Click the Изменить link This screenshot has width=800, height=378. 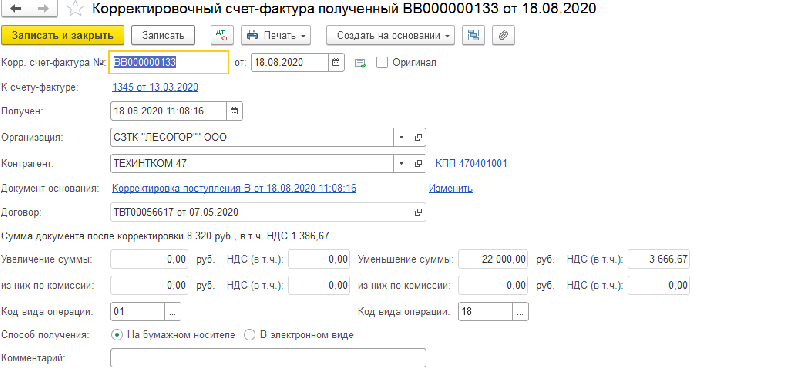(x=451, y=188)
